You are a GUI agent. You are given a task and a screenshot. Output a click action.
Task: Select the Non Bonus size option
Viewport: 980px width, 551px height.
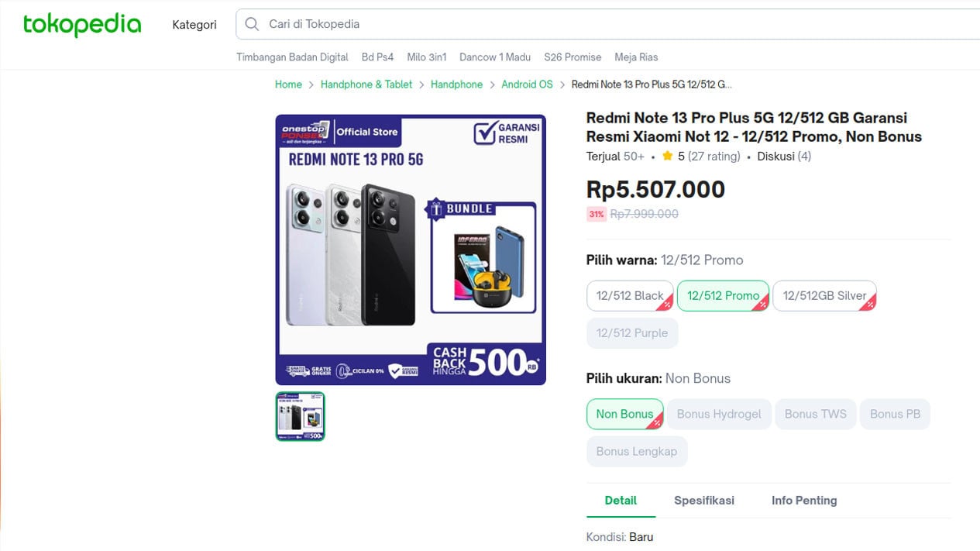pyautogui.click(x=624, y=414)
